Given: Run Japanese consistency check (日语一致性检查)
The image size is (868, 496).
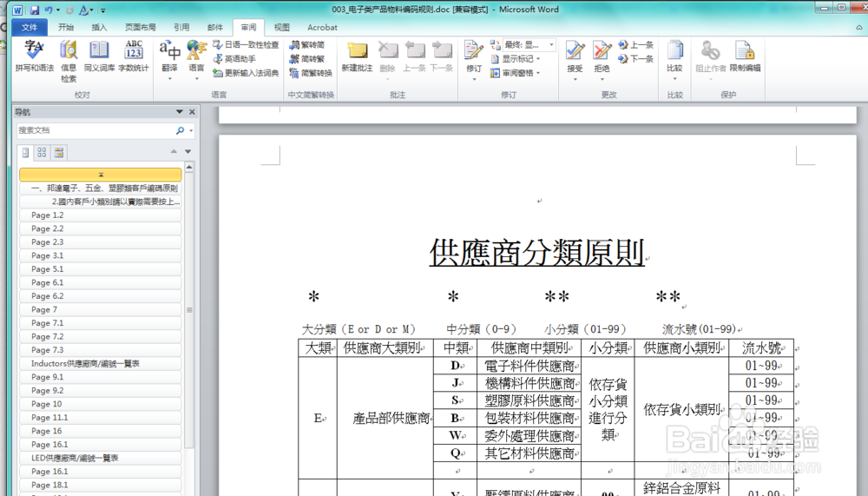Looking at the screenshot, I should pos(246,44).
